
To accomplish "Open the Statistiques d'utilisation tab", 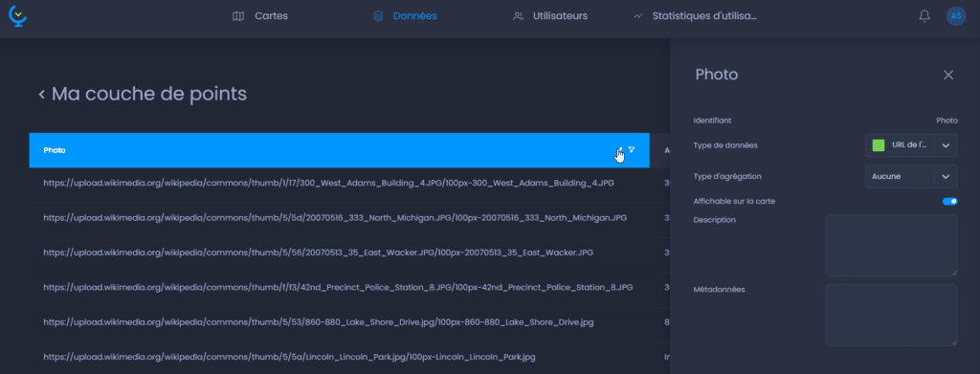I will point(695,16).
